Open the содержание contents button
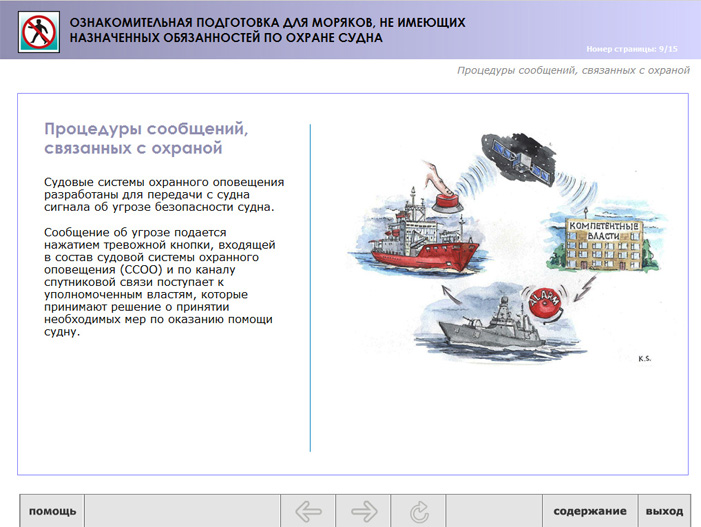The height and width of the screenshot is (527, 701). 590,511
